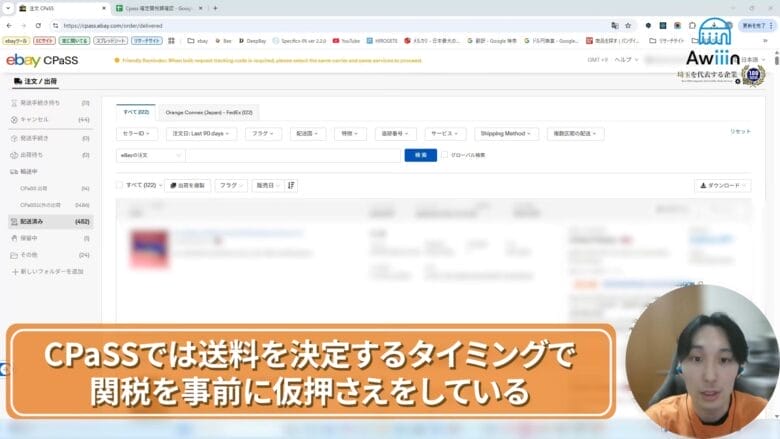The height and width of the screenshot is (439, 780).
Task: Open a new browser tab with plus
Action: (x=215, y=8)
